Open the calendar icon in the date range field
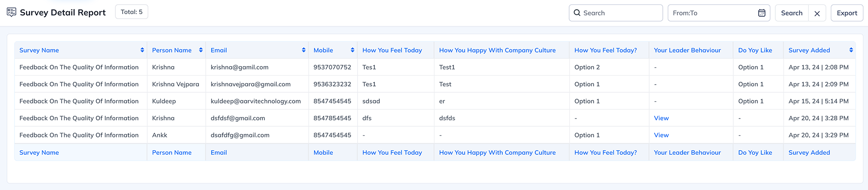 coord(762,13)
